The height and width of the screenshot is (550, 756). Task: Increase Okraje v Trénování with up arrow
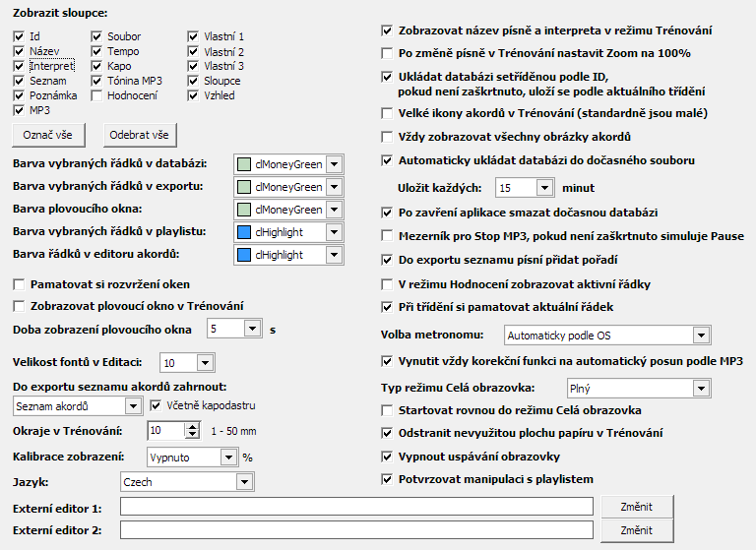click(193, 427)
